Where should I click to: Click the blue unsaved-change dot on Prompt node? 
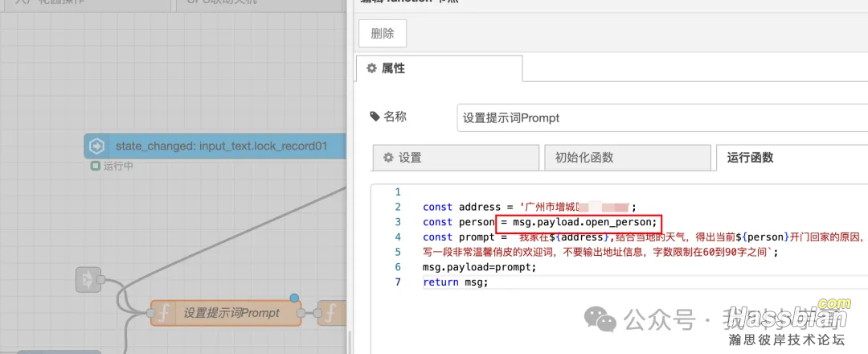[x=294, y=298]
